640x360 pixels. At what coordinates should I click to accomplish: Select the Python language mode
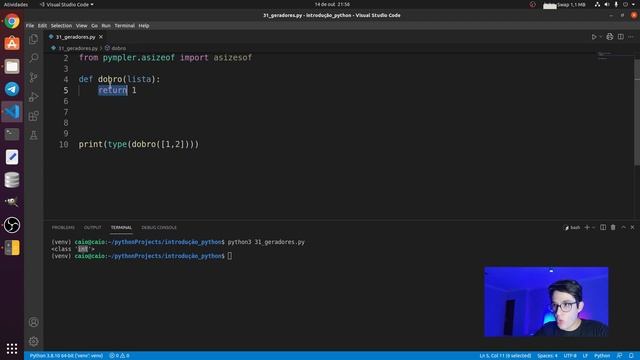[x=602, y=356]
